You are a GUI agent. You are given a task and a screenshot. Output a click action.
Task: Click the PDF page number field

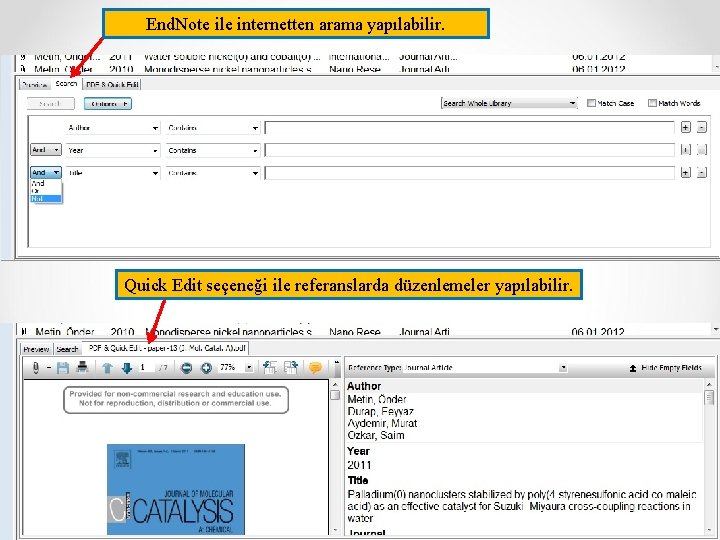coord(146,367)
